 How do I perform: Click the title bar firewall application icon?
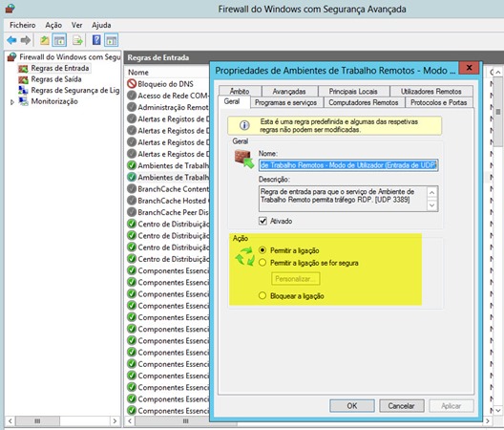(10, 9)
